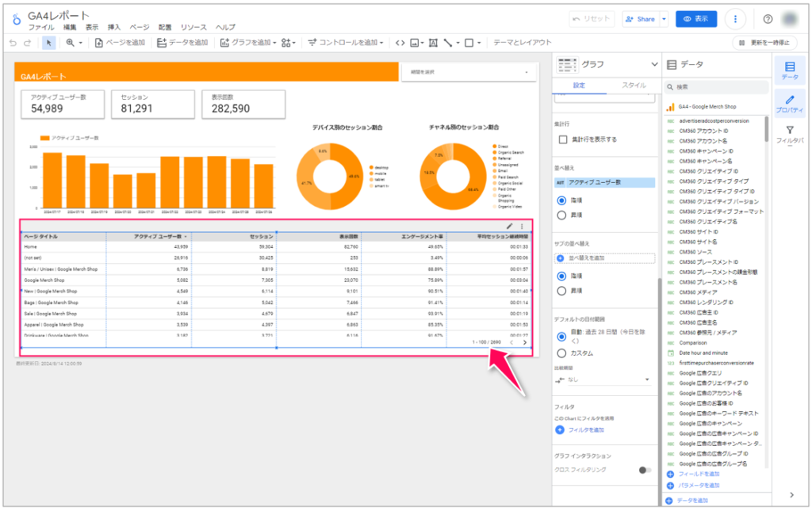Click the blurred account avatar
Screen dimensions: 812x511
[x=791, y=19]
